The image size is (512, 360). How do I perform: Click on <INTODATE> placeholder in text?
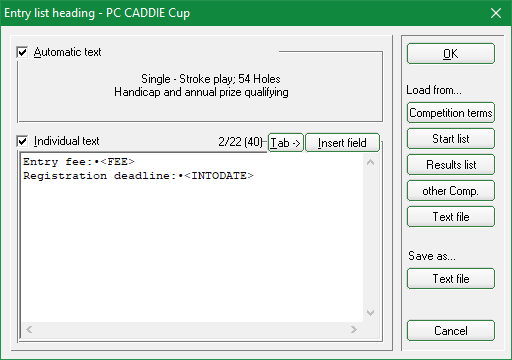tap(219, 176)
